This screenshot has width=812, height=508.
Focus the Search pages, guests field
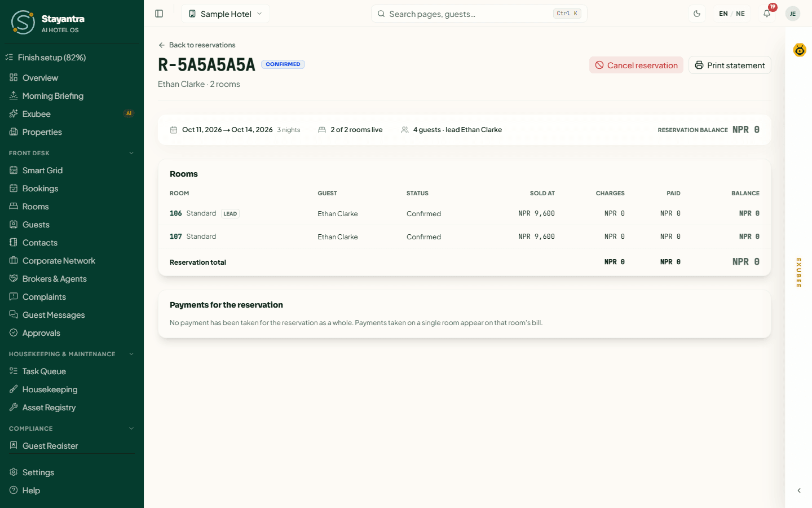coord(479,14)
